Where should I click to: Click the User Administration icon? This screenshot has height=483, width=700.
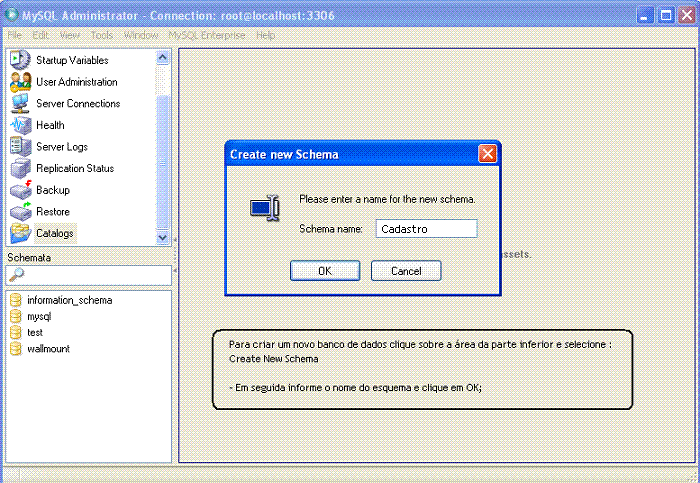coord(21,82)
